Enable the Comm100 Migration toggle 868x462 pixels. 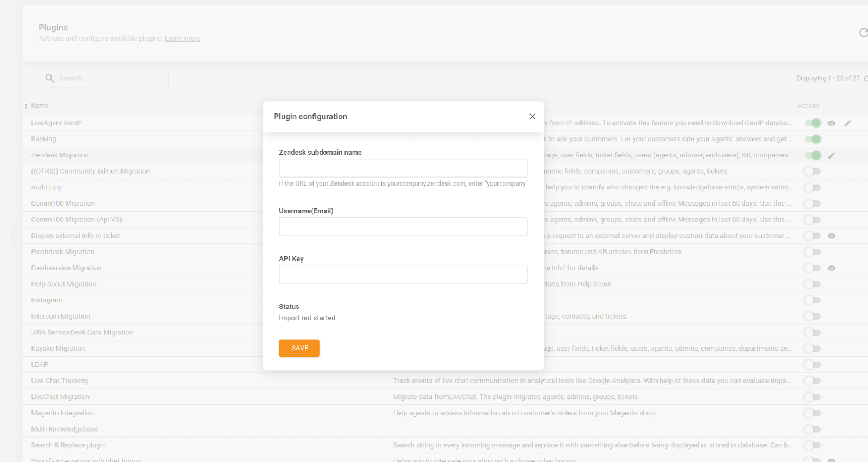[x=813, y=204]
